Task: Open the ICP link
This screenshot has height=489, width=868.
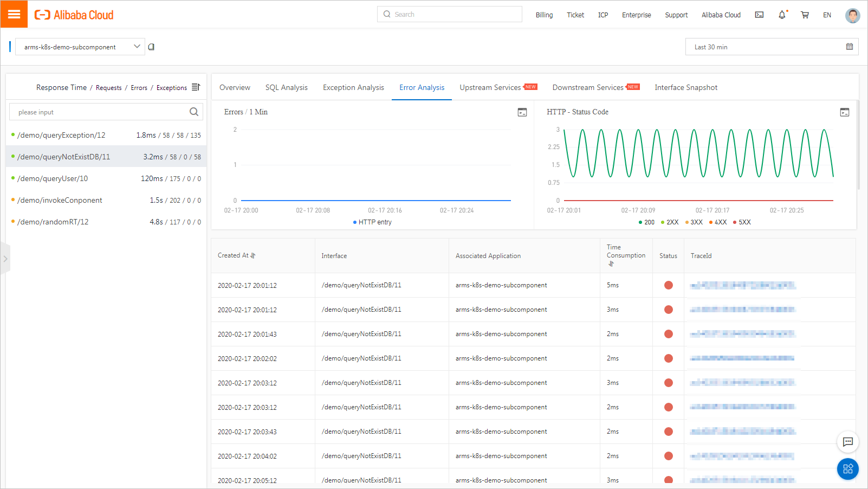Action: click(603, 15)
